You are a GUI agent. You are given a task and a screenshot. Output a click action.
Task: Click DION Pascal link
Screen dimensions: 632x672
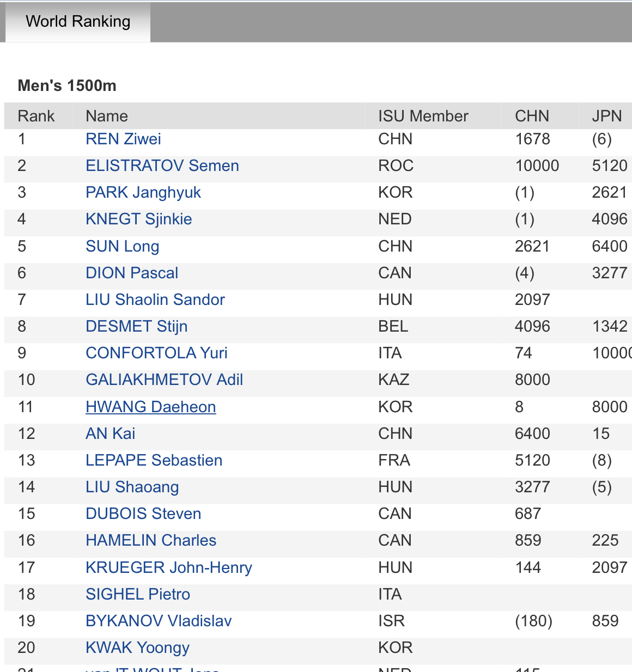point(131,273)
